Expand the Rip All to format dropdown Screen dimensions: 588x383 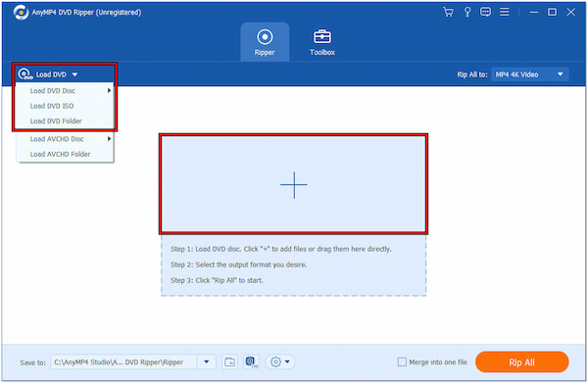click(530, 74)
